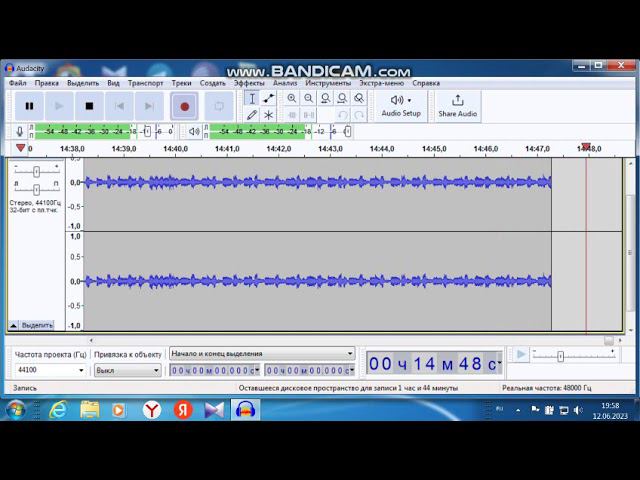Open Windows Start menu
Viewport: 640px width, 480px height.
(x=16, y=410)
